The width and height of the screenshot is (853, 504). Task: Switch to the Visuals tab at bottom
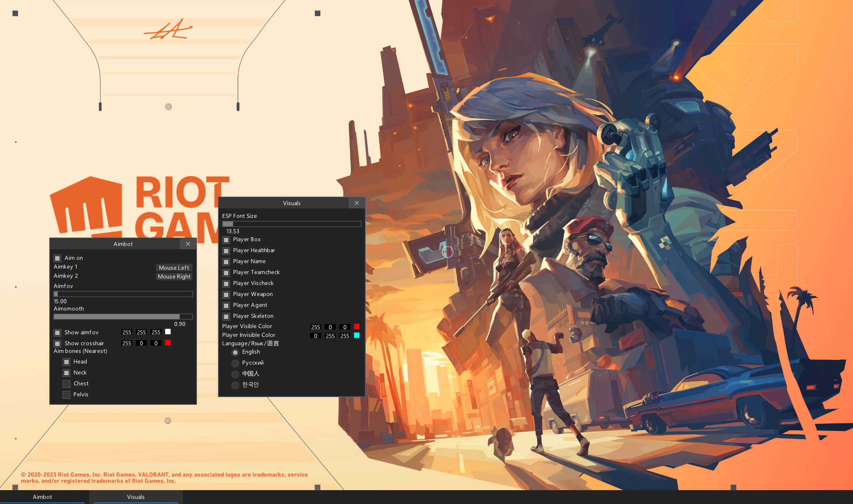click(x=136, y=497)
